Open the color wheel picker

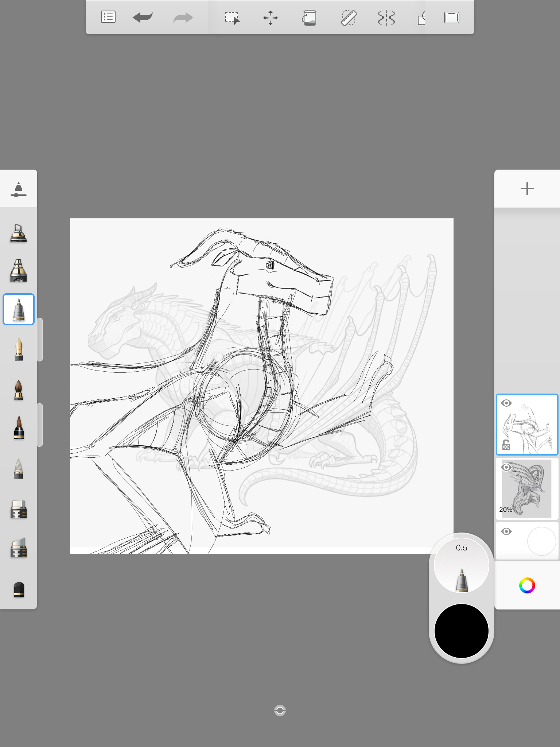click(527, 585)
